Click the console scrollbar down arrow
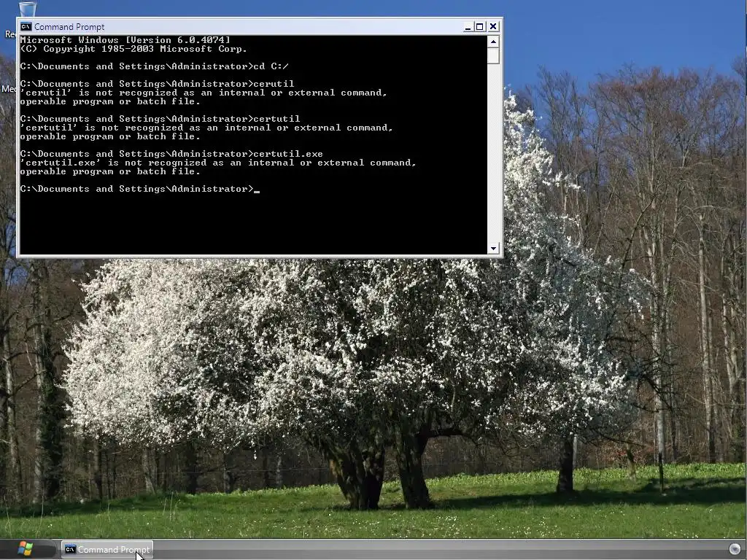The width and height of the screenshot is (747, 560). (493, 248)
